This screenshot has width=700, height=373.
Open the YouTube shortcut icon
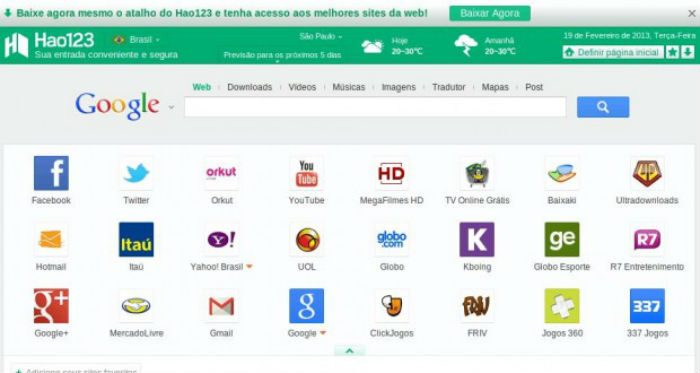pyautogui.click(x=307, y=173)
